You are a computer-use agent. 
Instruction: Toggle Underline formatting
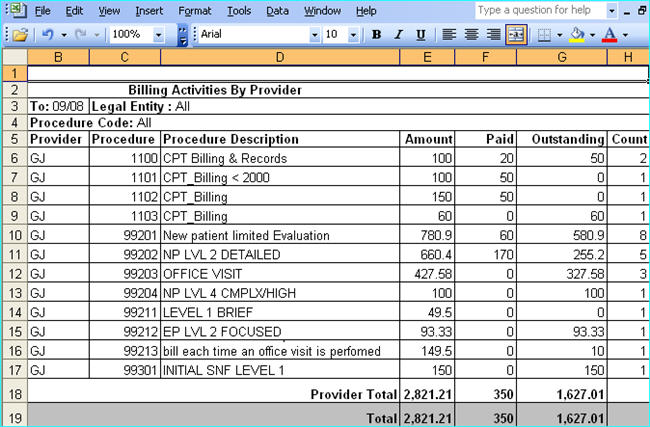point(421,34)
